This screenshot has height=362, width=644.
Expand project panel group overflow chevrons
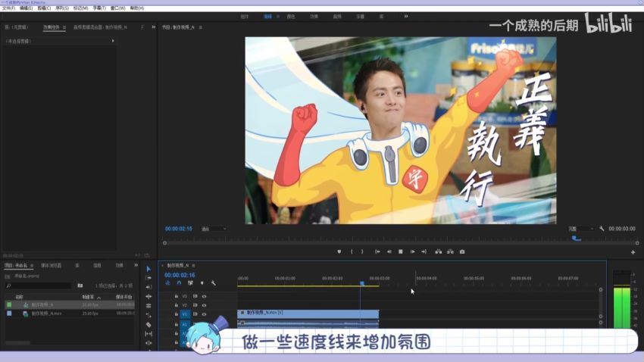coord(136,266)
